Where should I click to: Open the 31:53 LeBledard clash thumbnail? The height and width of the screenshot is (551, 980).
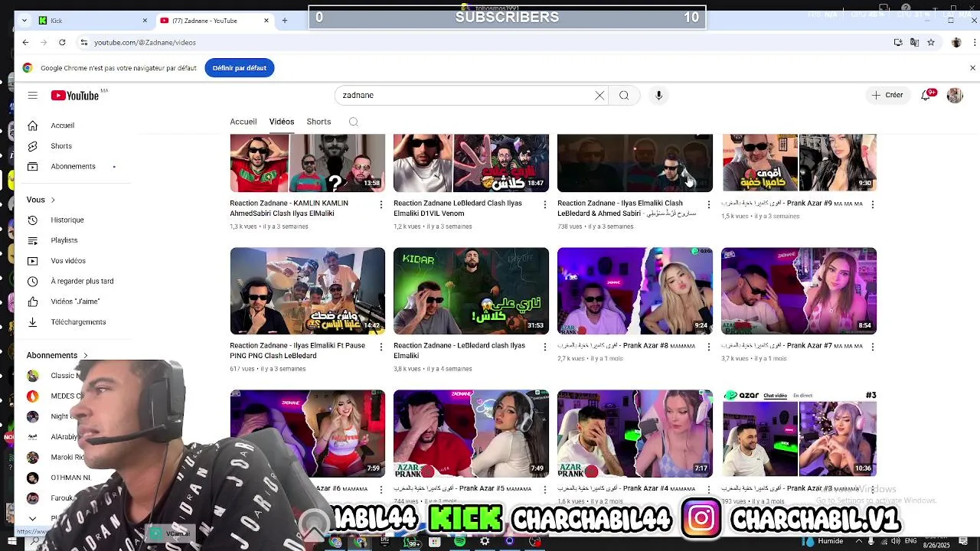(471, 291)
